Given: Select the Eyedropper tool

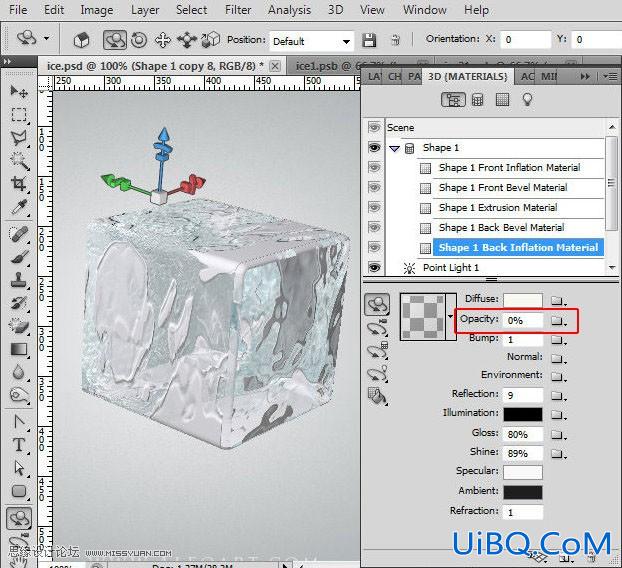Looking at the screenshot, I should coord(19,207).
